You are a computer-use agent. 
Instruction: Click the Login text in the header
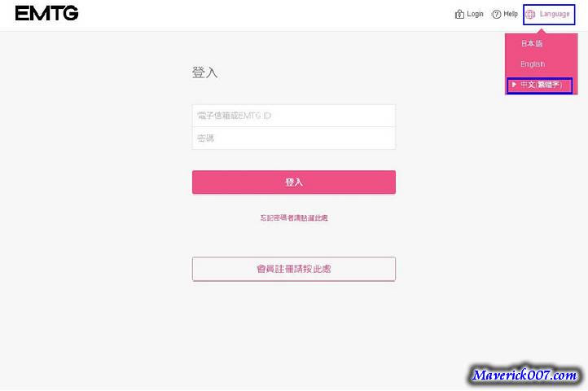click(475, 14)
